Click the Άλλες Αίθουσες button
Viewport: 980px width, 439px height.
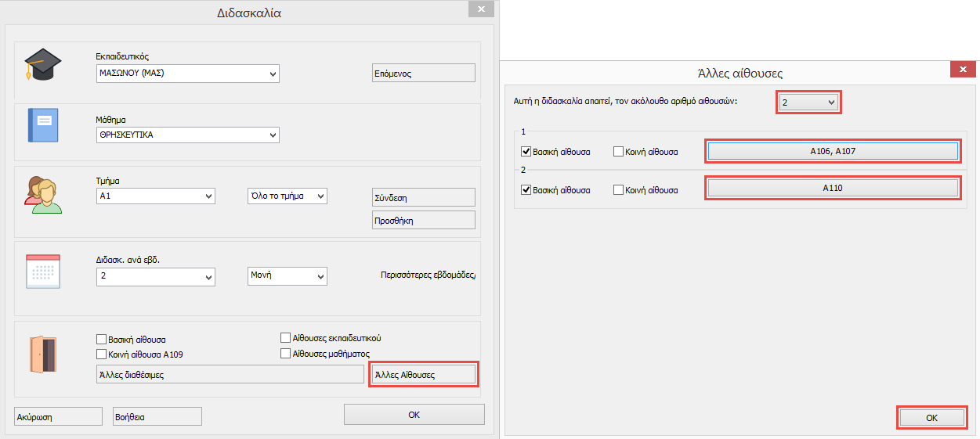424,375
